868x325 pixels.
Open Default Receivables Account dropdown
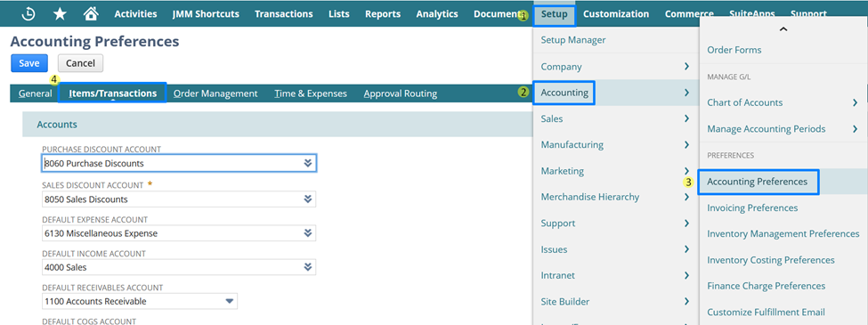click(230, 301)
